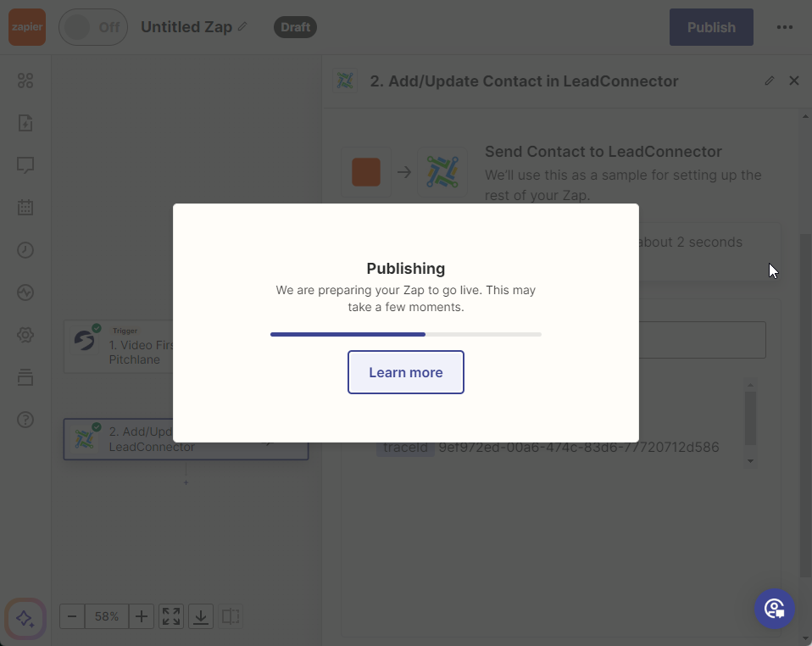Click the Draft status badge

click(x=295, y=27)
